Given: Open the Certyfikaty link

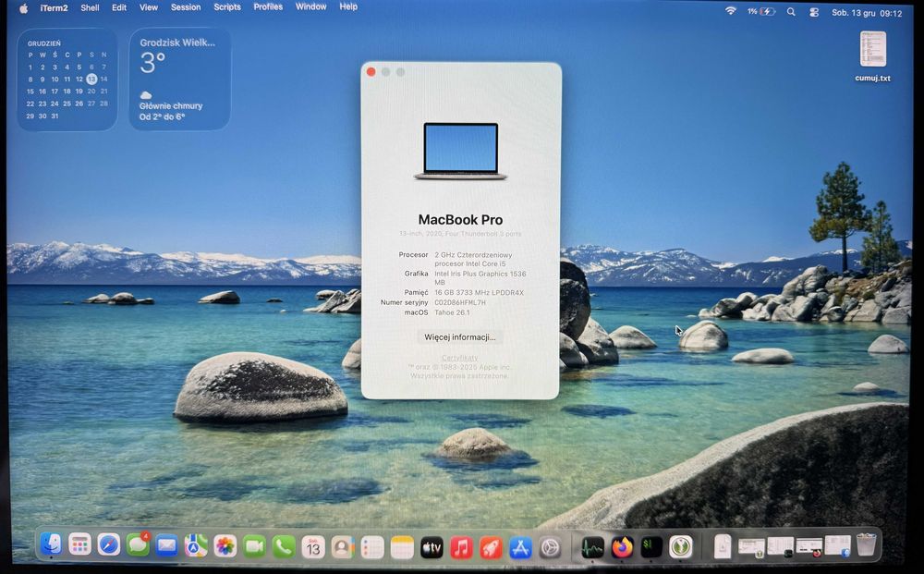Looking at the screenshot, I should point(459,358).
